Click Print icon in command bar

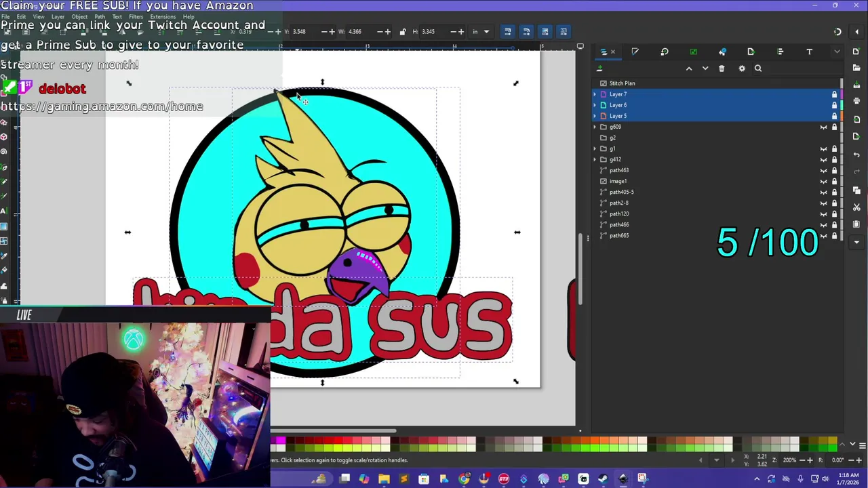856,102
